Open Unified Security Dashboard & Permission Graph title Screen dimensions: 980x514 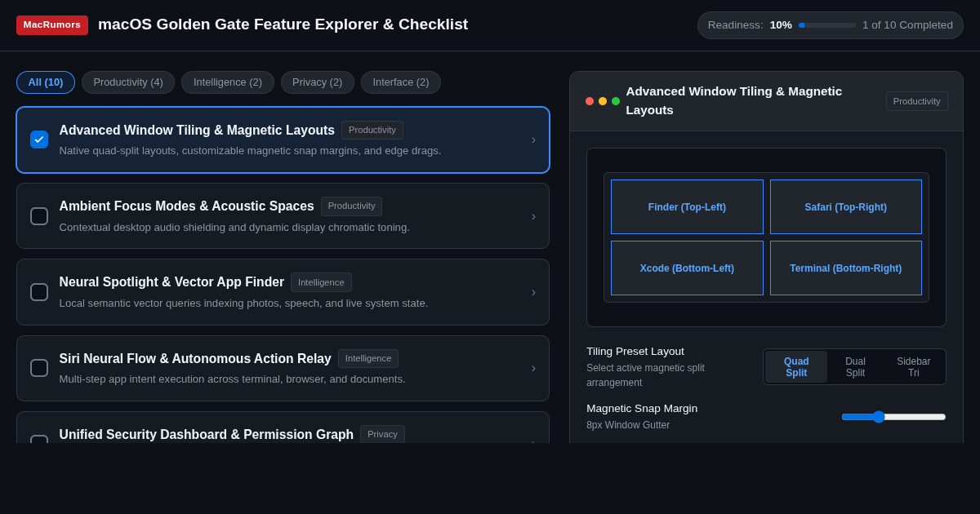tap(207, 435)
